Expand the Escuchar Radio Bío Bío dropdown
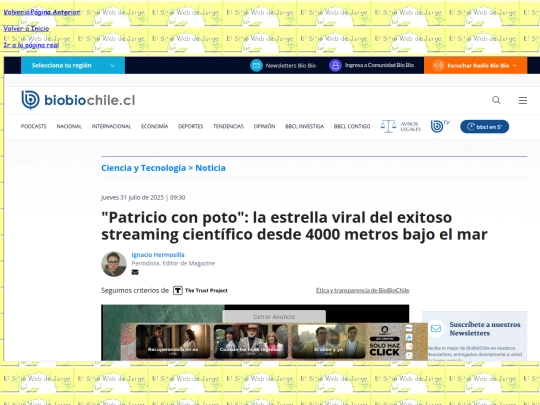 475,65
